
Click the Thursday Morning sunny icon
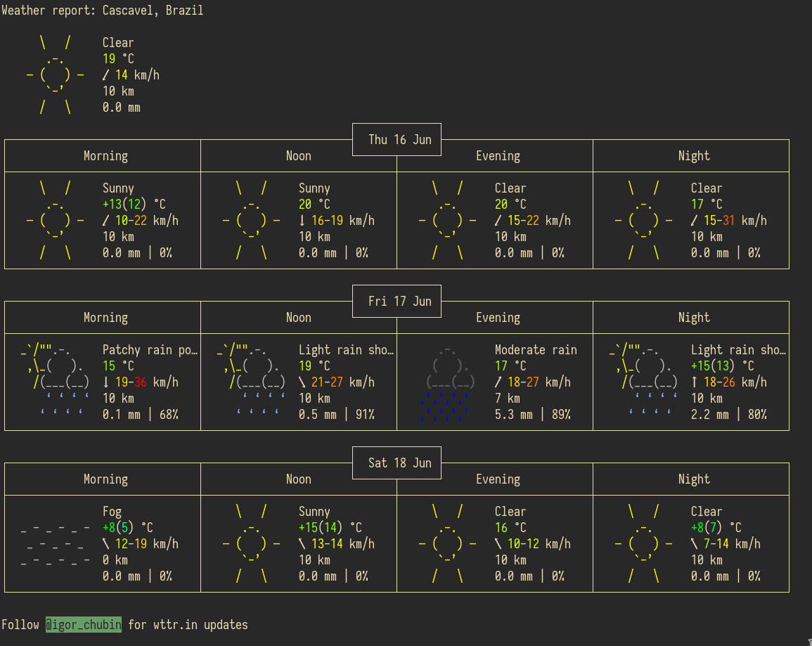point(55,221)
